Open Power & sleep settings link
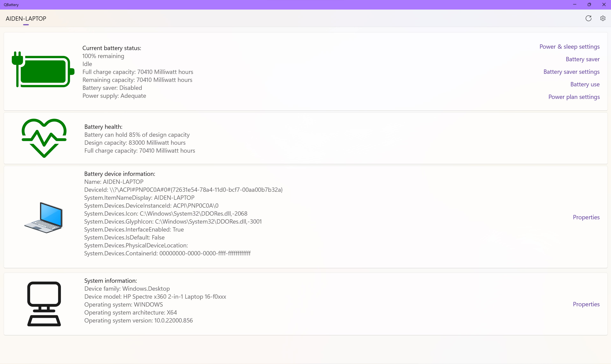This screenshot has height=364, width=611. tap(569, 47)
